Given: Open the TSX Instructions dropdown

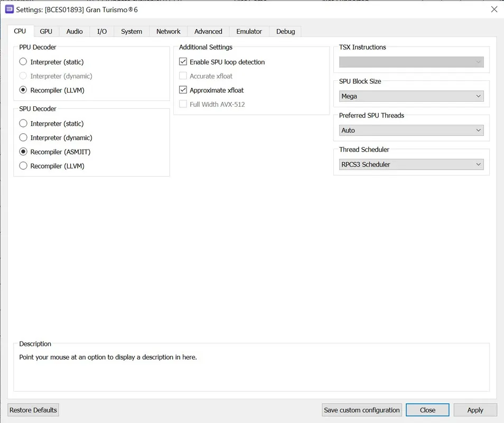Looking at the screenshot, I should tap(411, 62).
